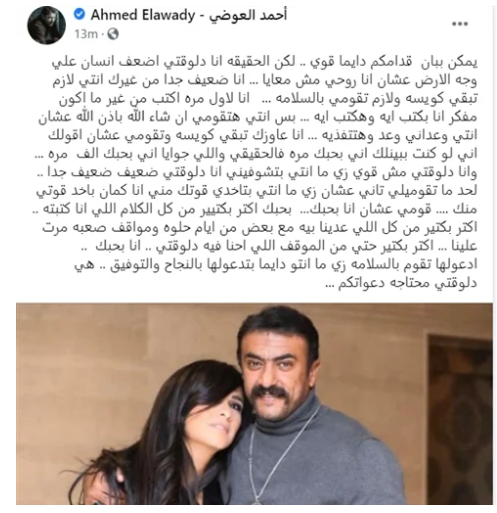Click the globe public-audience icon
This screenshot has height=513, width=497.
(x=113, y=34)
